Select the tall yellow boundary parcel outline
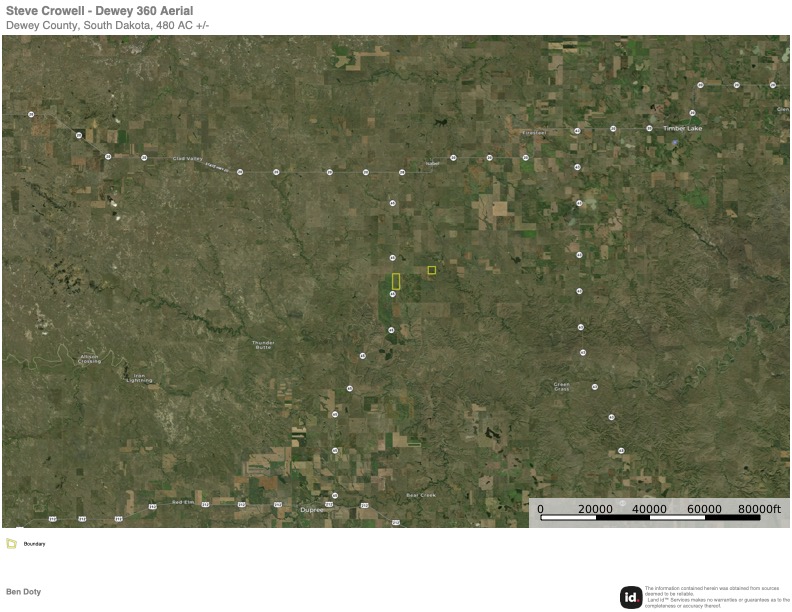The width and height of the screenshot is (792, 612). coord(396,281)
